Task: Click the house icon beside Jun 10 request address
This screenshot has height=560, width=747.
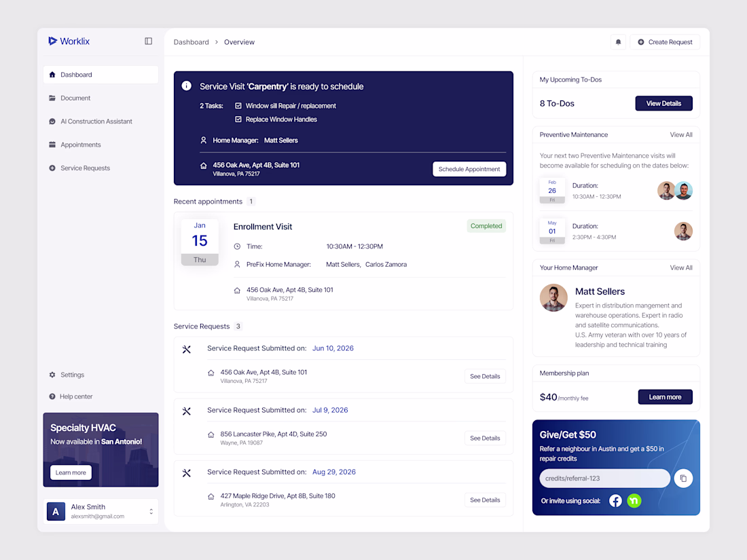Action: pos(211,373)
